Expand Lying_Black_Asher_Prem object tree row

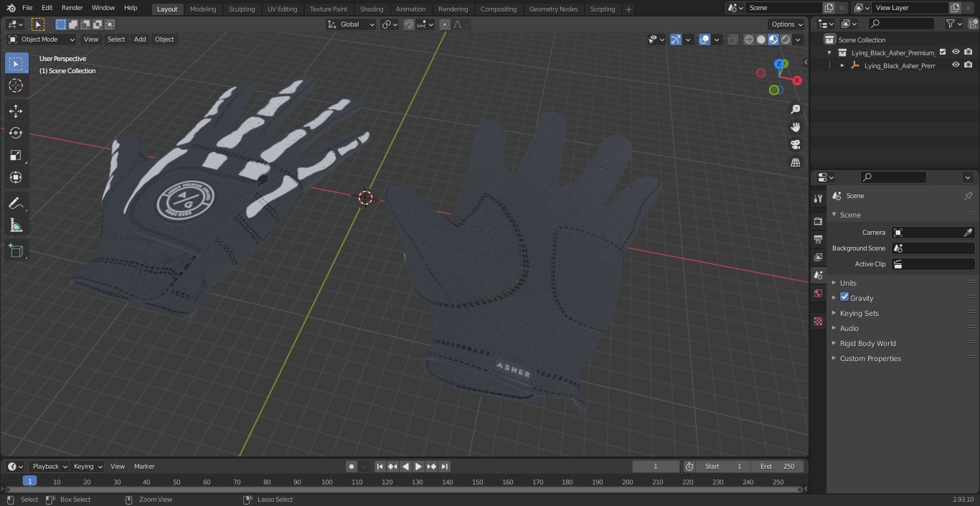pyautogui.click(x=842, y=65)
